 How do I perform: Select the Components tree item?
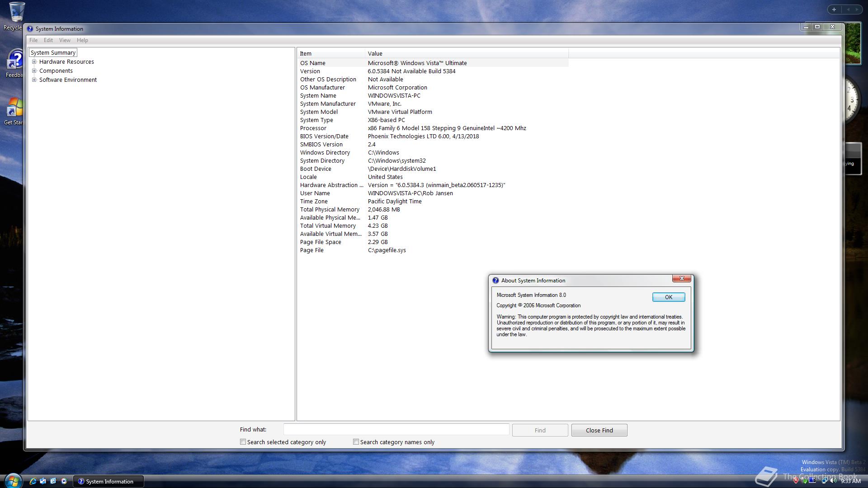click(x=56, y=70)
